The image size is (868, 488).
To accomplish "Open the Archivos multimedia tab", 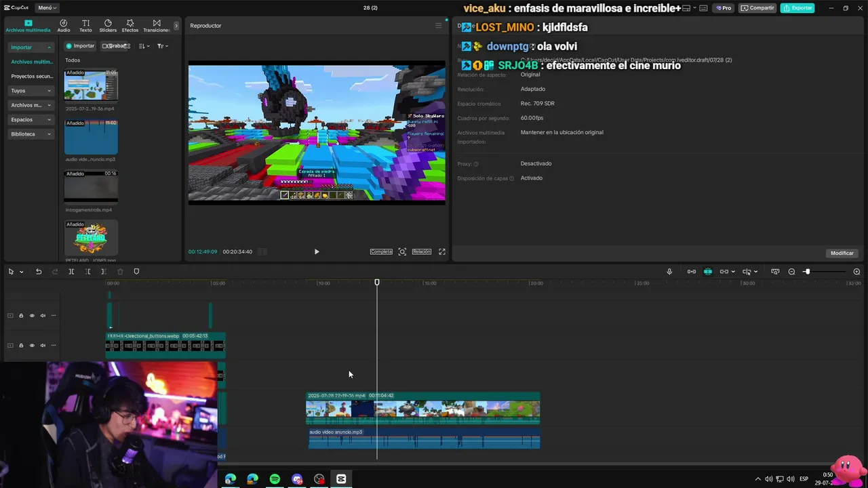I will tap(28, 26).
